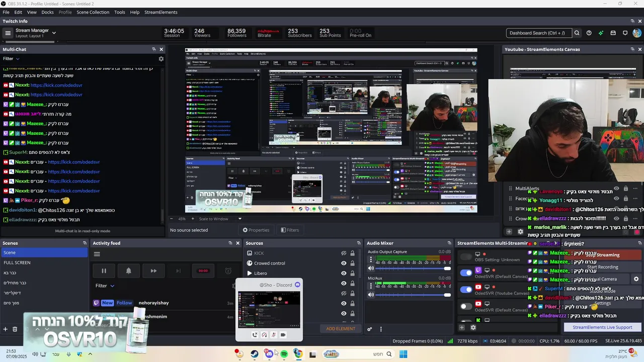This screenshot has height=362, width=644.
Task: Open Multi-Chat Filter dropdown
Action: [x=11, y=59]
